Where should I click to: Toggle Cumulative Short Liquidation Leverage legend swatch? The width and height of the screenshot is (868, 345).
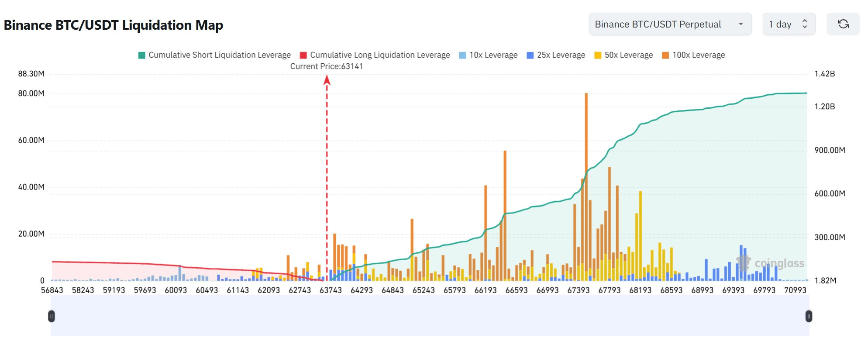coord(141,55)
